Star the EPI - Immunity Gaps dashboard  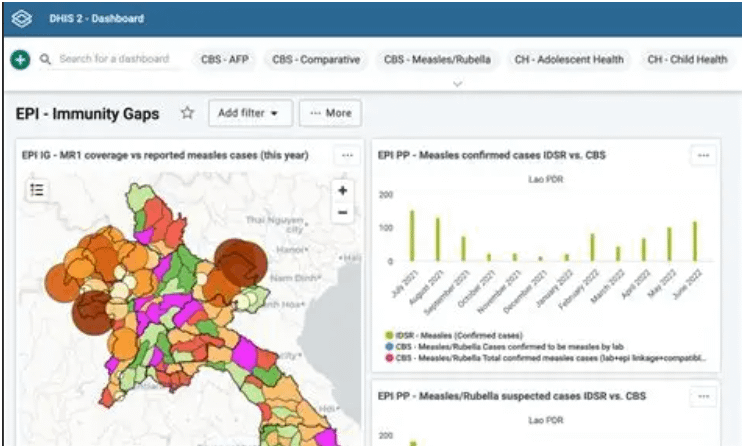187,113
